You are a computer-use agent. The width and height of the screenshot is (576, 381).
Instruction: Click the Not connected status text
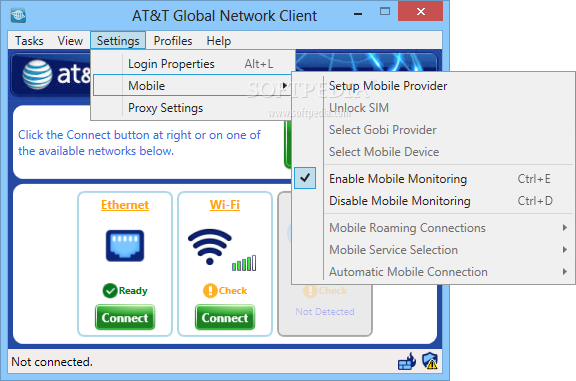(52, 362)
